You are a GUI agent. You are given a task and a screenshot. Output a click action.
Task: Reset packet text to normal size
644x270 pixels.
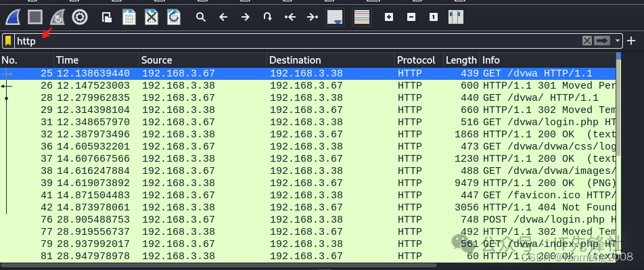pyautogui.click(x=434, y=18)
